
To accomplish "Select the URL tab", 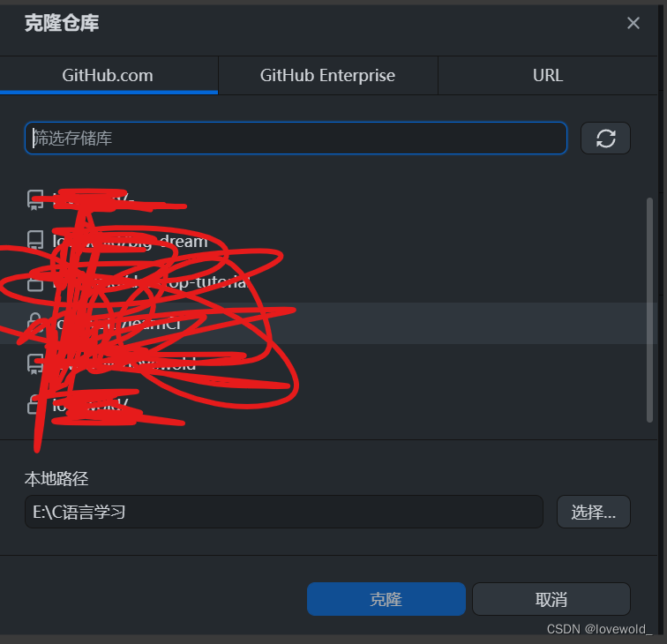I will click(548, 76).
